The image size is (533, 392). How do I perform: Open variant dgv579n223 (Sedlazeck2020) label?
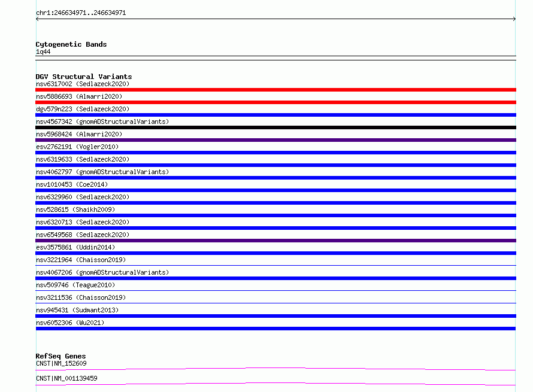pos(83,109)
